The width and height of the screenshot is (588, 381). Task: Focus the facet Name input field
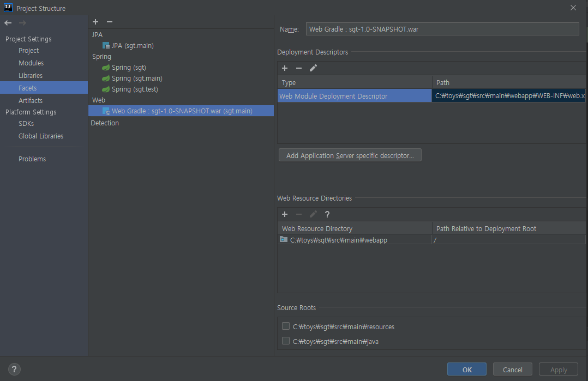(x=442, y=29)
